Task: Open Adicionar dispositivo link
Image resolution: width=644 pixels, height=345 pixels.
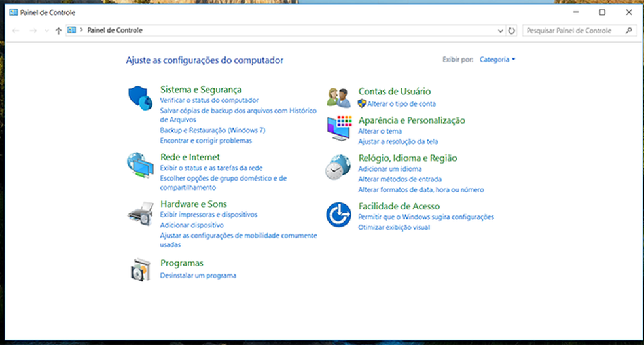Action: (192, 225)
